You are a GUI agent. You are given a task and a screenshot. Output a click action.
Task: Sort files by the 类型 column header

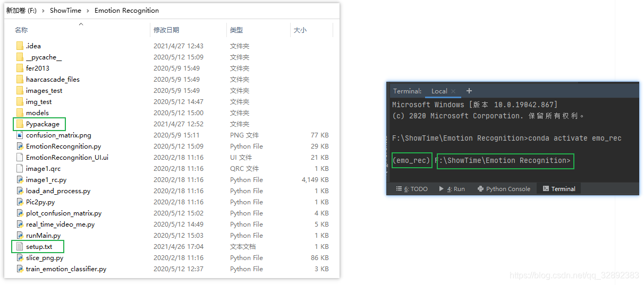click(x=236, y=30)
